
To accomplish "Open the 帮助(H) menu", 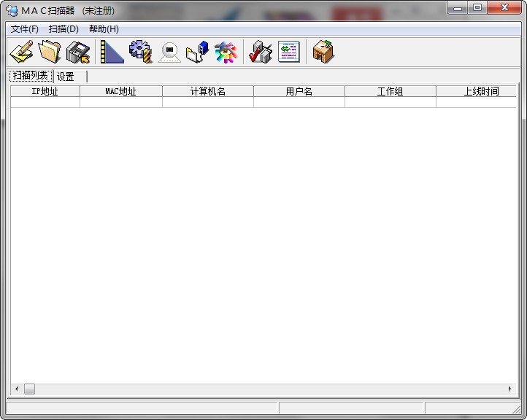I will pos(104,29).
